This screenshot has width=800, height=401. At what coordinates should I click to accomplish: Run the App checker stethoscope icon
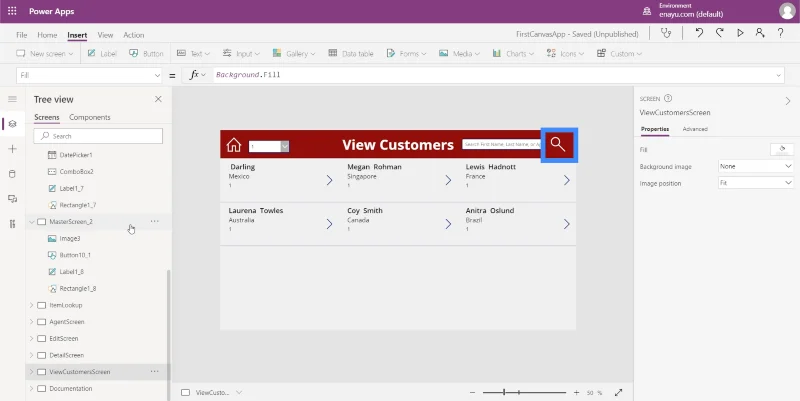666,33
